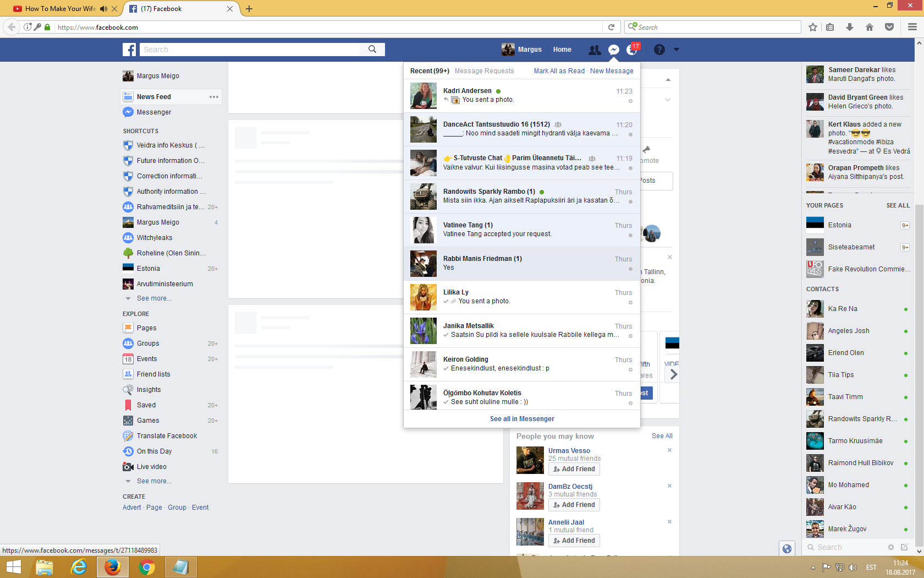924x578 pixels.
Task: Open Firefox hamburger menu
Action: [912, 27]
